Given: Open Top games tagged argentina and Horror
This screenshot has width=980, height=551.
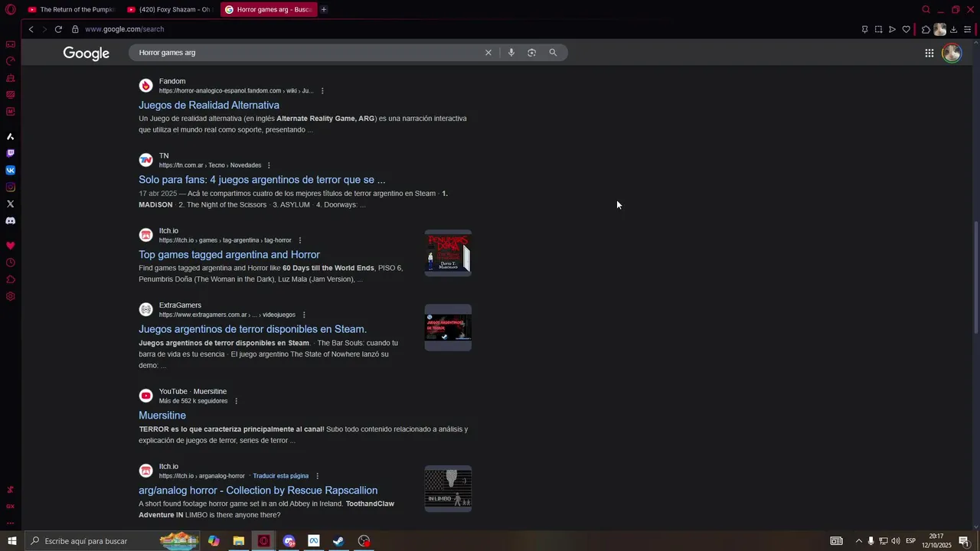Looking at the screenshot, I should pyautogui.click(x=229, y=255).
